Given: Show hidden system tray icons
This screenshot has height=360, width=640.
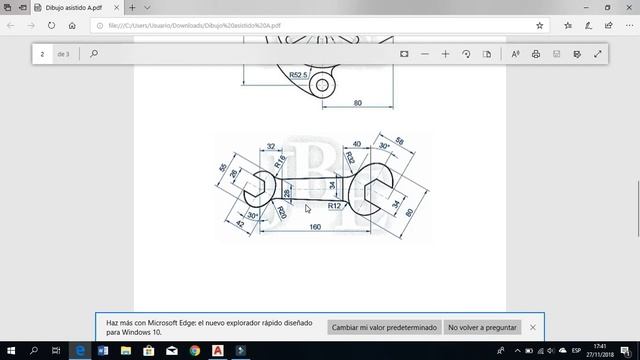Looking at the screenshot, I should point(518,351).
